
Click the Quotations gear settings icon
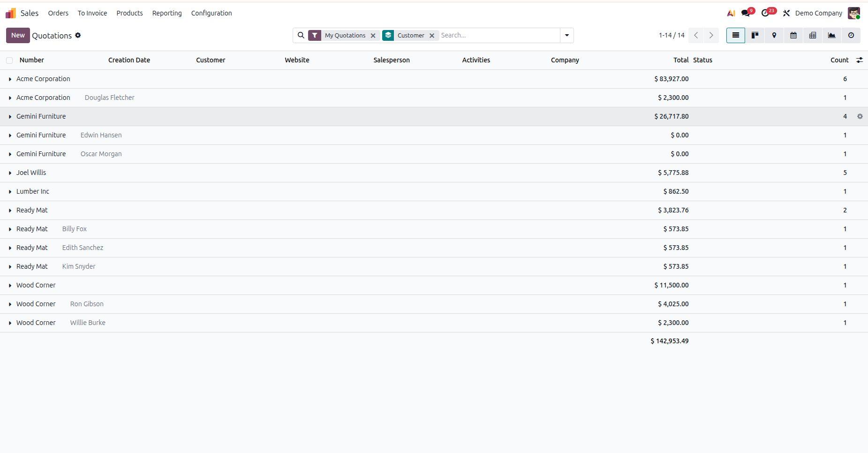click(x=78, y=35)
